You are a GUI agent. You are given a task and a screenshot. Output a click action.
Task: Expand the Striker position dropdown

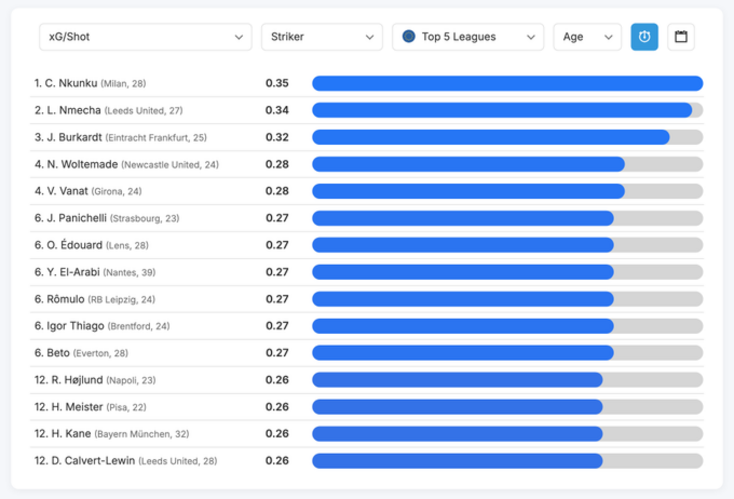click(x=321, y=37)
